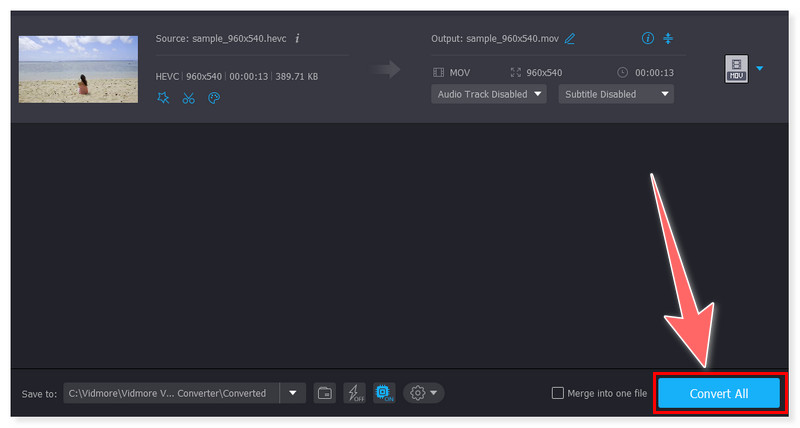
Task: Click the output info circle icon
Action: (647, 39)
